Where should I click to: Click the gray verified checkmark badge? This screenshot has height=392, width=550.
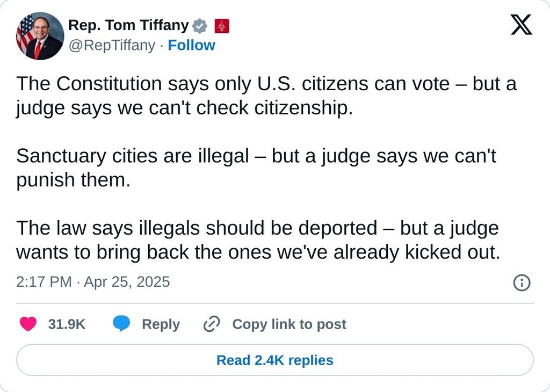[200, 25]
